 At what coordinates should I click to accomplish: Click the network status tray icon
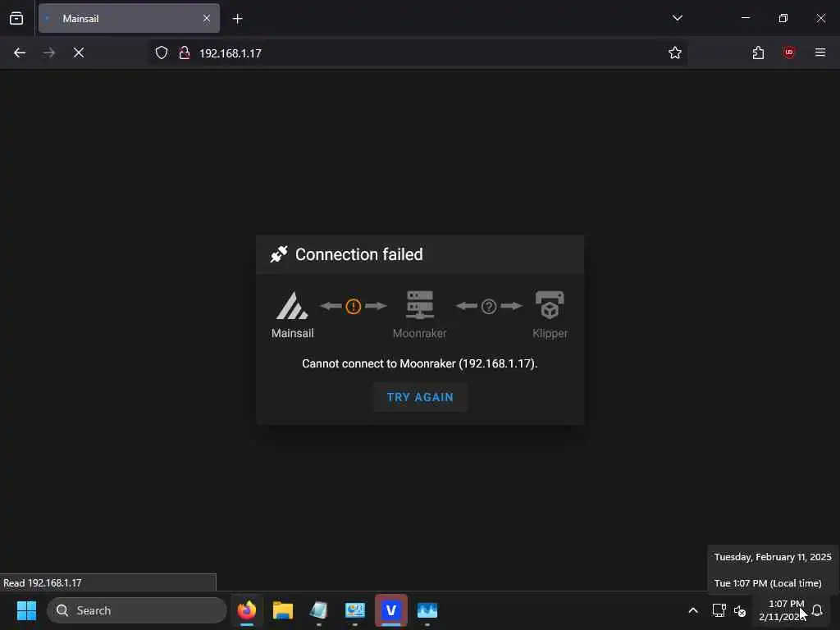tap(719, 610)
